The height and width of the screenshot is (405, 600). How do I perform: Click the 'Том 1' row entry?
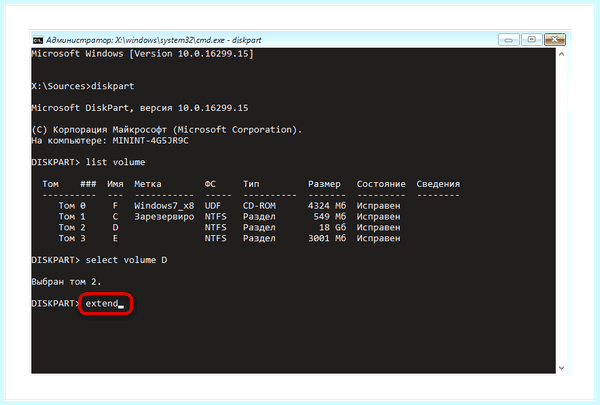click(72, 217)
